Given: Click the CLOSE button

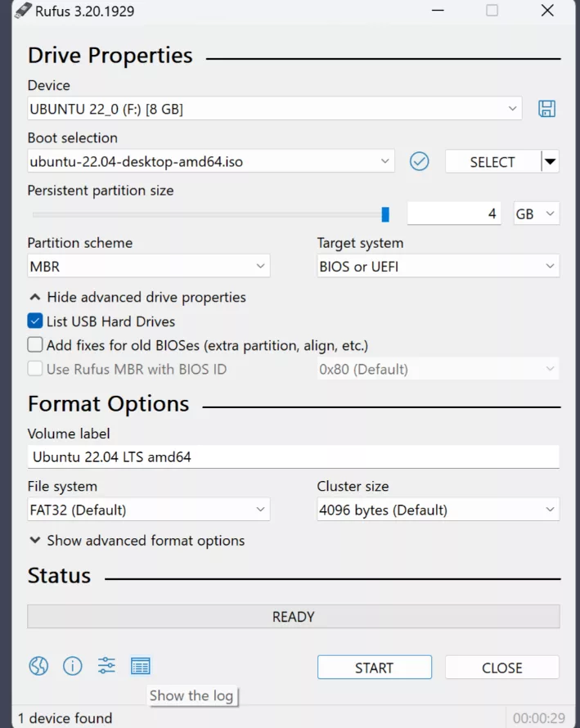Looking at the screenshot, I should click(x=501, y=667).
